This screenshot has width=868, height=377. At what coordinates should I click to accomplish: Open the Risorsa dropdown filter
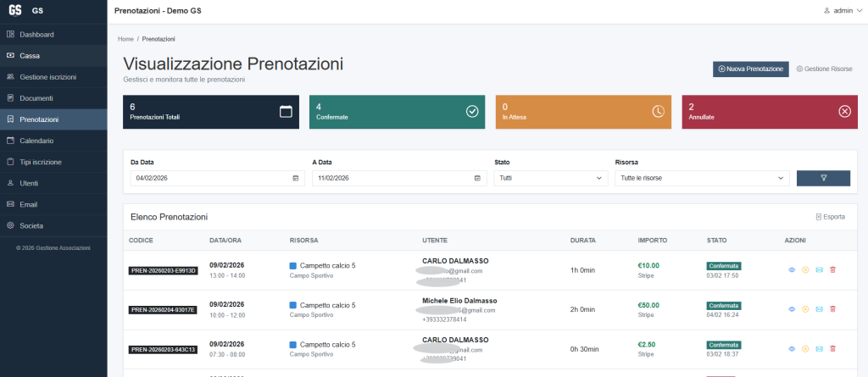[x=702, y=178]
